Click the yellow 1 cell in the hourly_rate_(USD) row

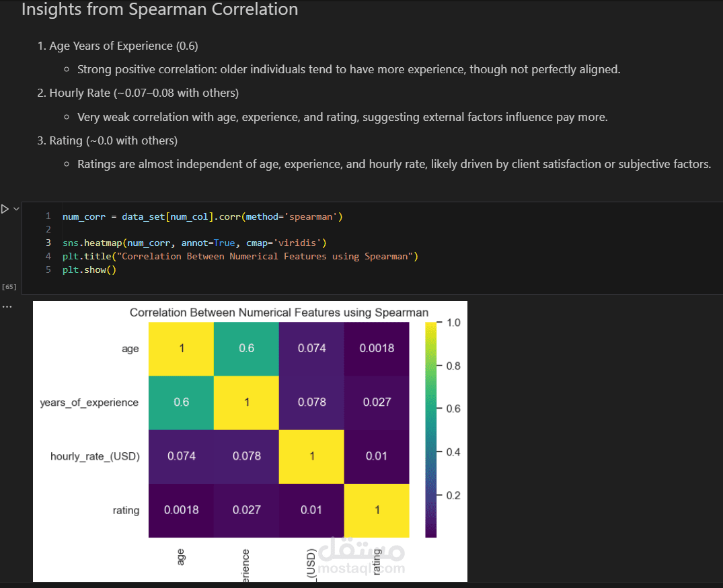[x=311, y=457]
